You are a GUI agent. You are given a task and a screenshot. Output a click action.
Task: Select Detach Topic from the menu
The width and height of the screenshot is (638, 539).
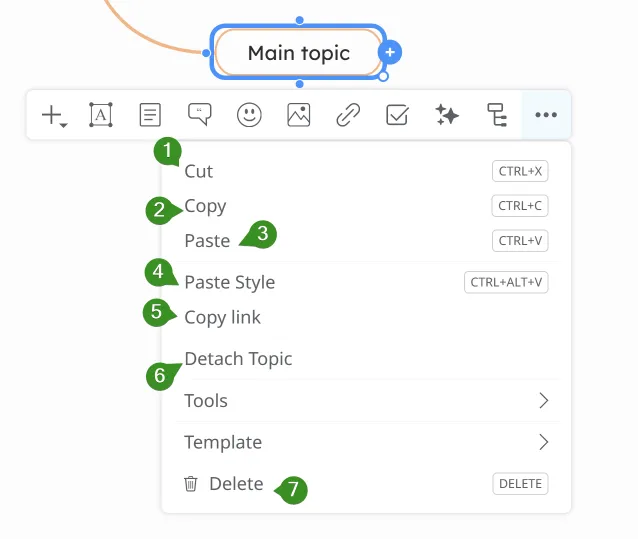pyautogui.click(x=239, y=358)
